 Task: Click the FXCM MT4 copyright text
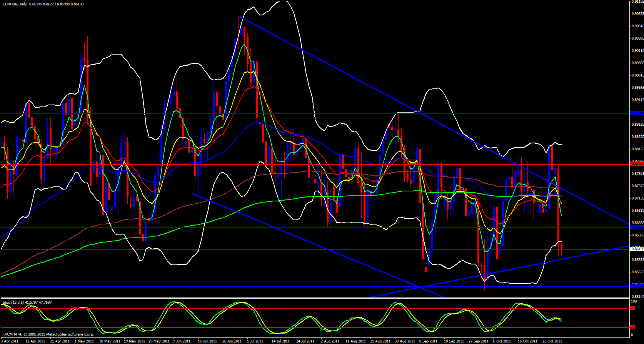pyautogui.click(x=48, y=334)
